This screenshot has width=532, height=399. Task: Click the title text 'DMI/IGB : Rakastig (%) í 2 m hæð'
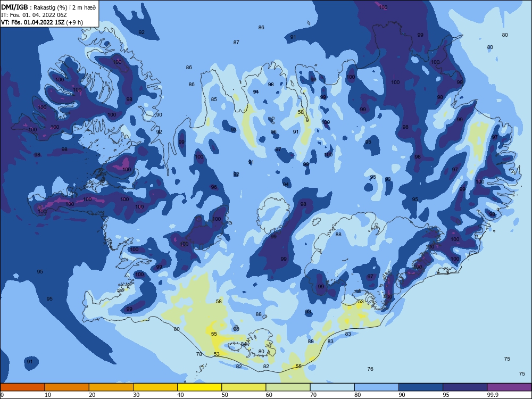[49, 7]
